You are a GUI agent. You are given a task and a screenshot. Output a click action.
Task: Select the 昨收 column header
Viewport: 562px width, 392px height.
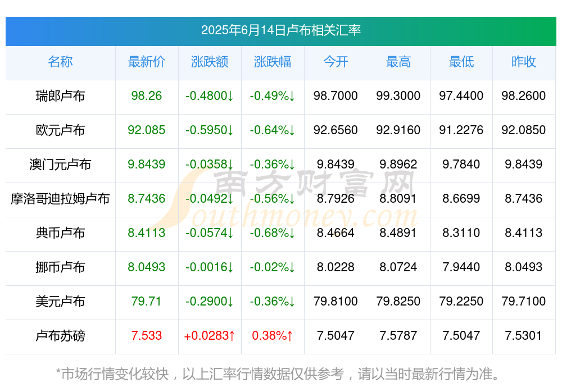(524, 62)
